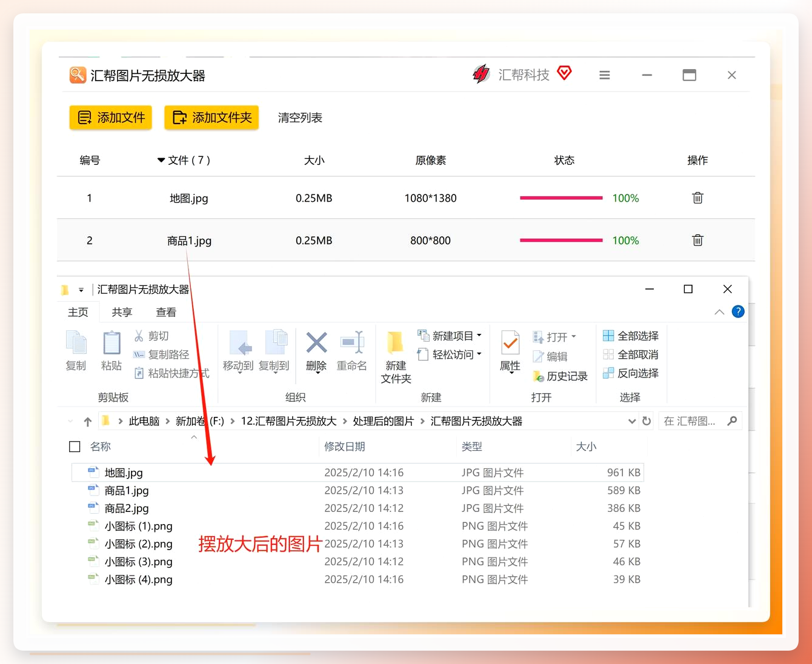Click 反向选择 in the ribbon
Viewport: 812px width, 664px height.
point(631,373)
